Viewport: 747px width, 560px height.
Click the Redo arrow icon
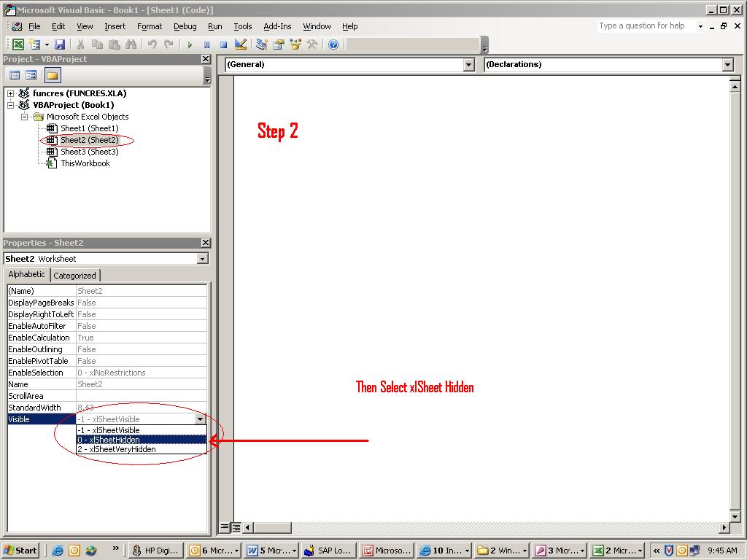tap(169, 44)
